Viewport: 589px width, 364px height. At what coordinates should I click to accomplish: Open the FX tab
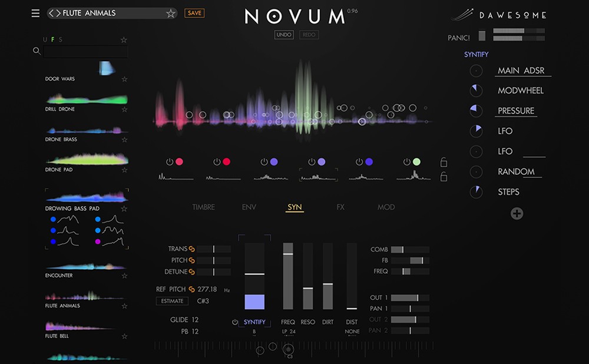(340, 207)
